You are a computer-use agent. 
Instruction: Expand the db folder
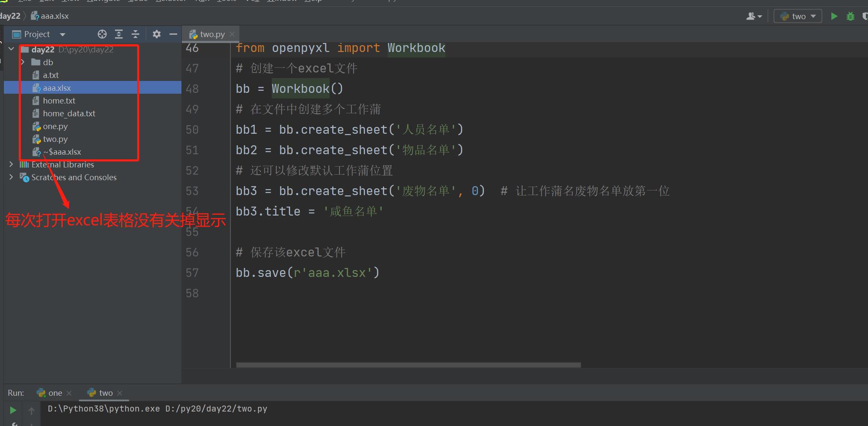(23, 62)
